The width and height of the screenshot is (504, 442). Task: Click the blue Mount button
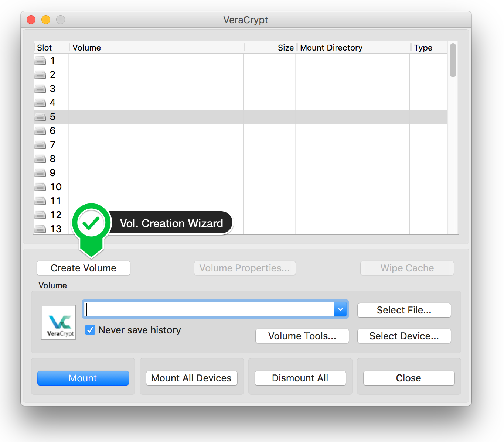pyautogui.click(x=83, y=378)
